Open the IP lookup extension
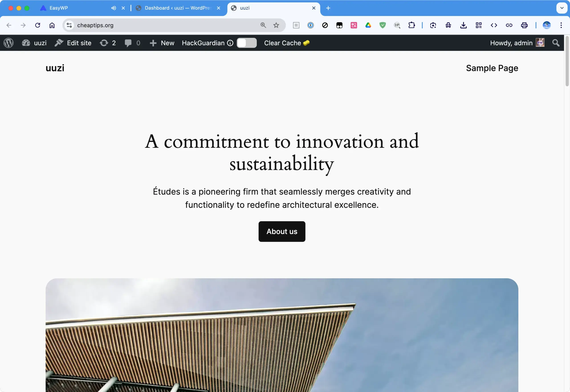This screenshot has width=570, height=392. 397,25
